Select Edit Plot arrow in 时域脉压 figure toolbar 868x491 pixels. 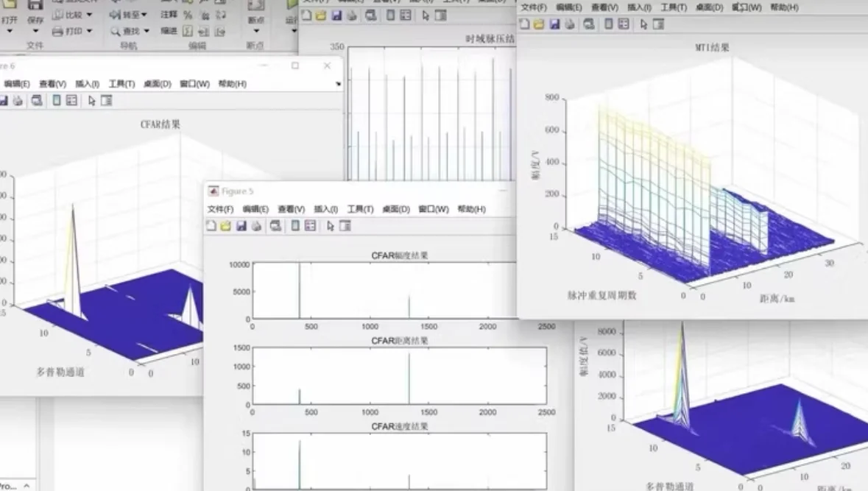(x=425, y=15)
